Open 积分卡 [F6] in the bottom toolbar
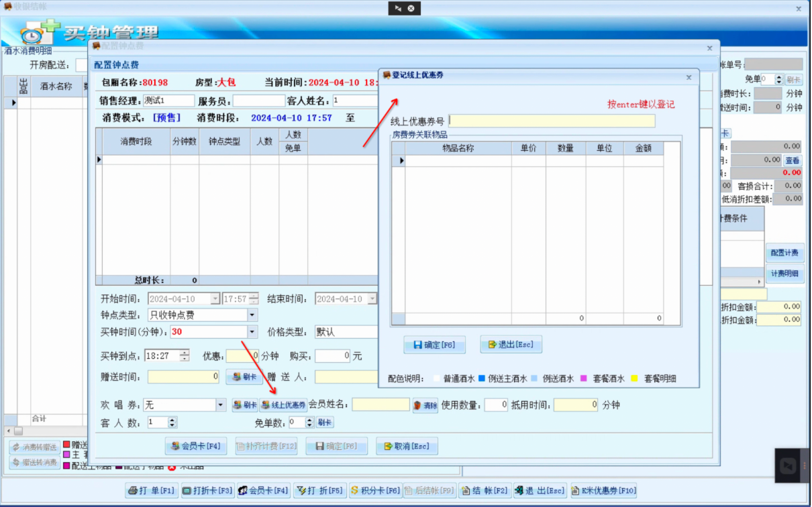This screenshot has width=812, height=507. point(375,490)
